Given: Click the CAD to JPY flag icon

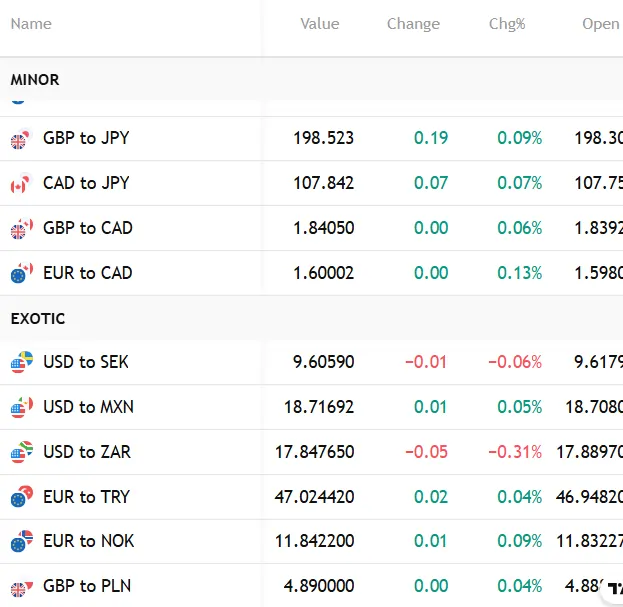Looking at the screenshot, I should coord(21,184).
